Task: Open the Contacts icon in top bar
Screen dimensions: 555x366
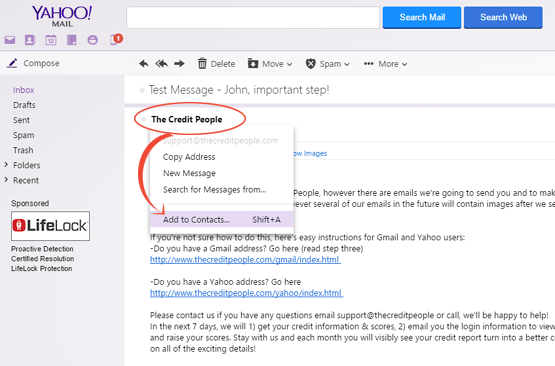Action: pos(30,40)
